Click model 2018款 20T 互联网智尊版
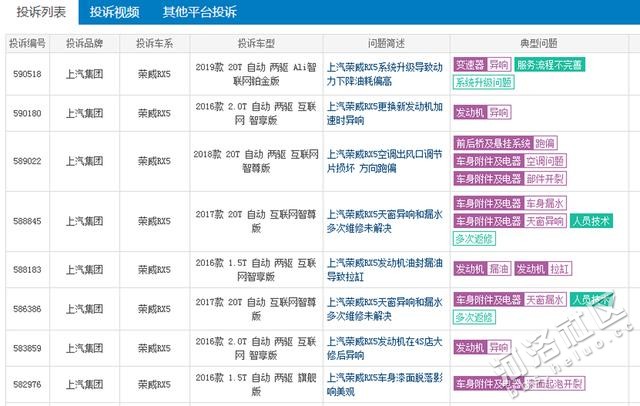The width and height of the screenshot is (640, 406). coord(256,161)
